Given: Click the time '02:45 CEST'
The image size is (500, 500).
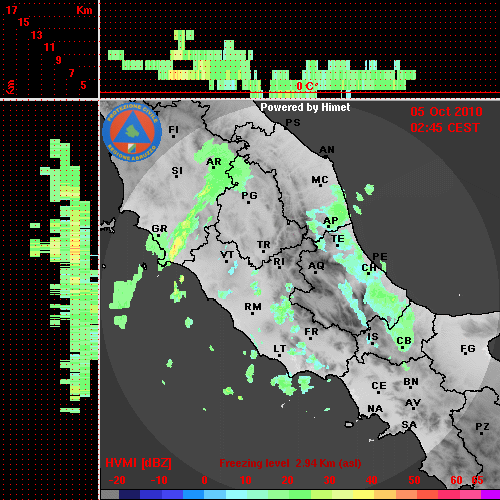Looking at the screenshot, I should pyautogui.click(x=445, y=128).
